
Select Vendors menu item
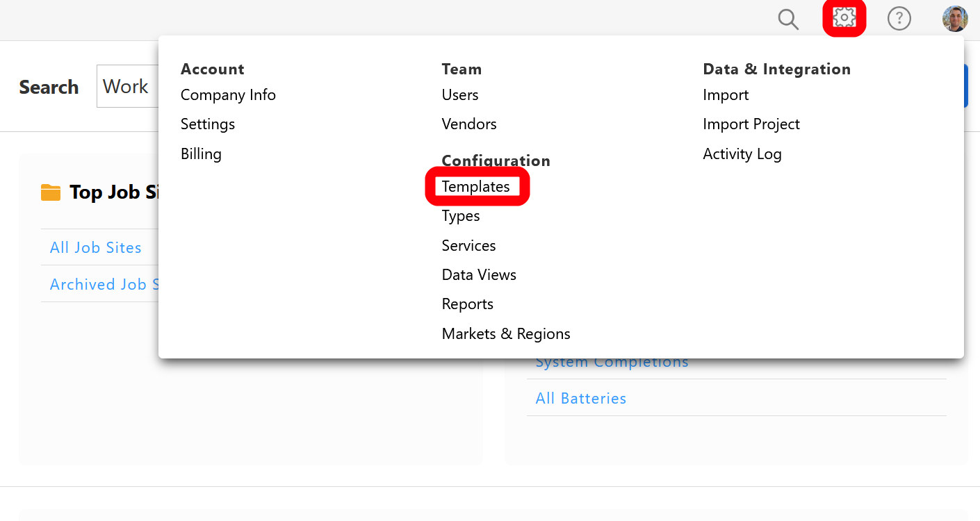pos(469,124)
